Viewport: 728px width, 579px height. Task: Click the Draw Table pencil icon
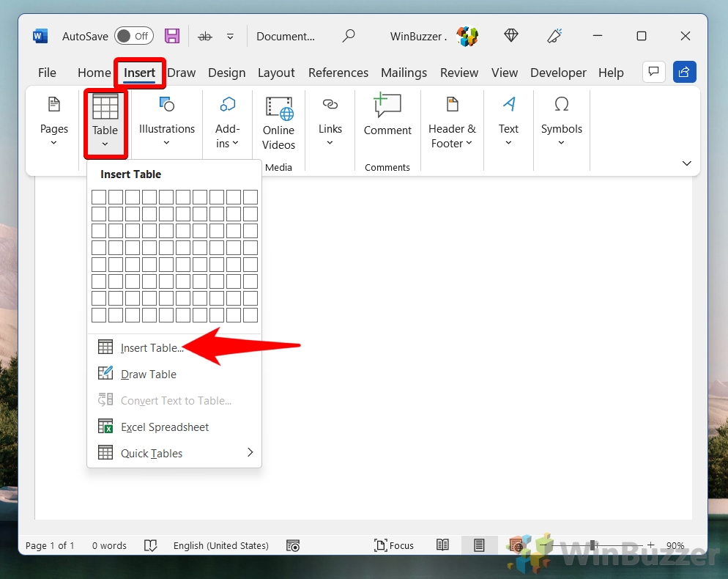pyautogui.click(x=105, y=372)
